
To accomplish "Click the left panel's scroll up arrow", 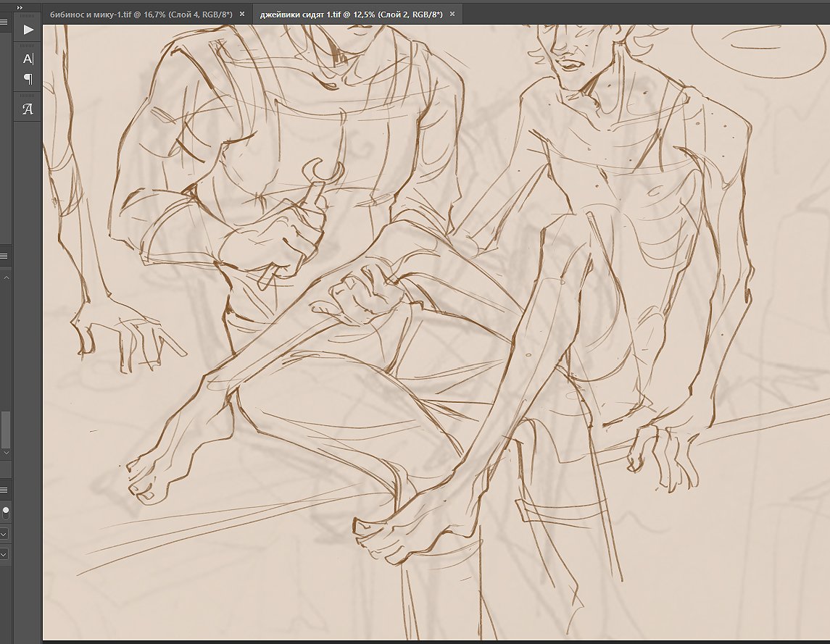I will (6, 277).
